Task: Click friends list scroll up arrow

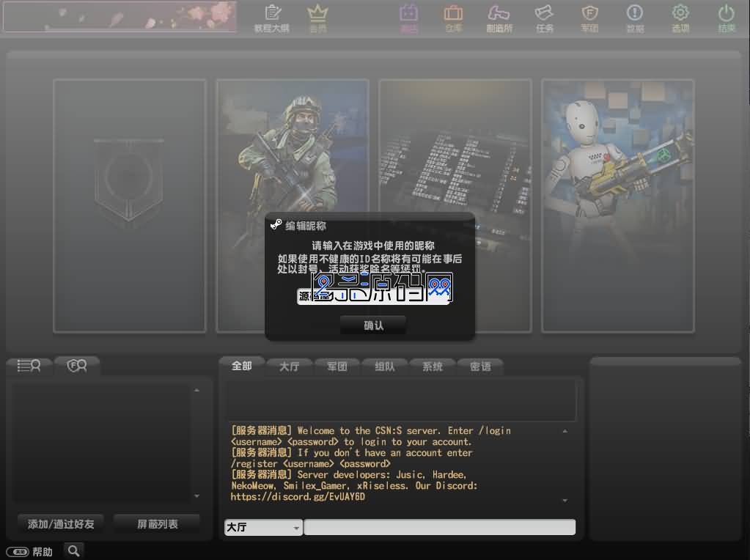Action: 196,390
